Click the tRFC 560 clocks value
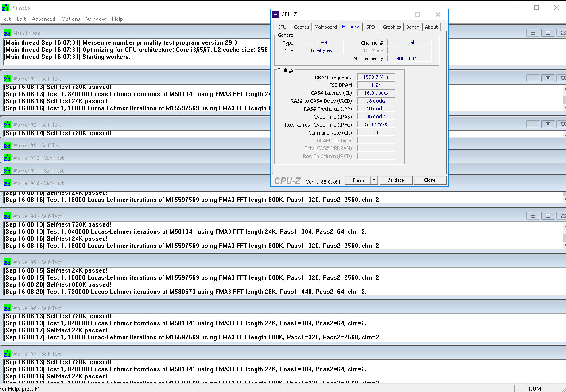The image size is (566, 392). click(x=376, y=124)
